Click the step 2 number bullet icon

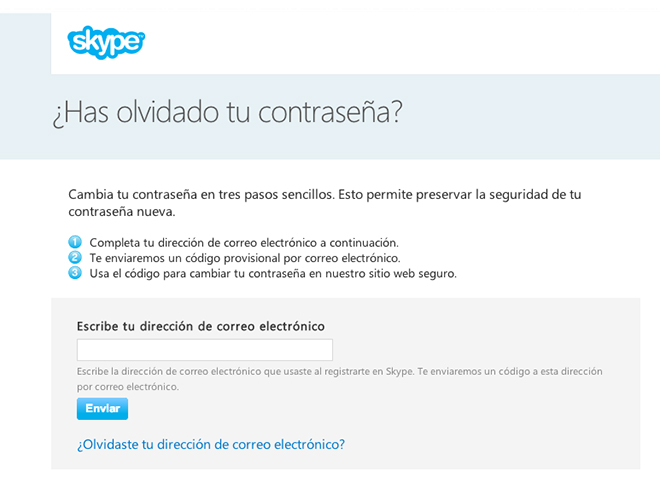coord(74,258)
